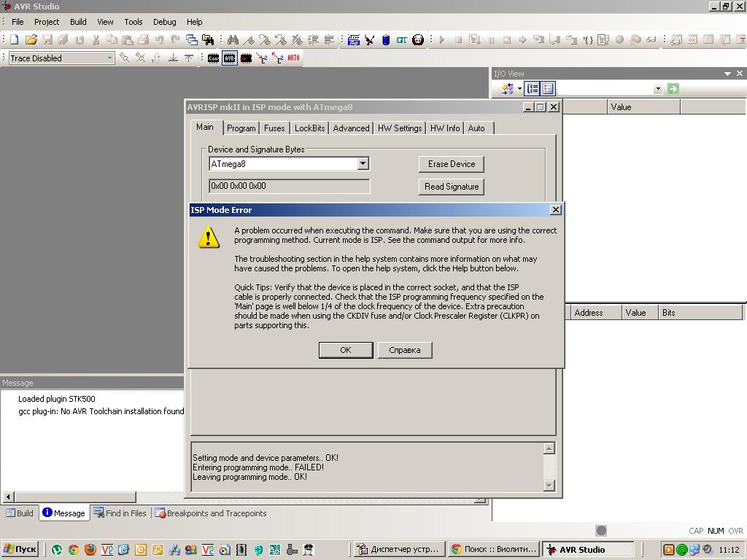Click the Toggle Bookmark flag icon
The image size is (747, 560).
coord(249,40)
